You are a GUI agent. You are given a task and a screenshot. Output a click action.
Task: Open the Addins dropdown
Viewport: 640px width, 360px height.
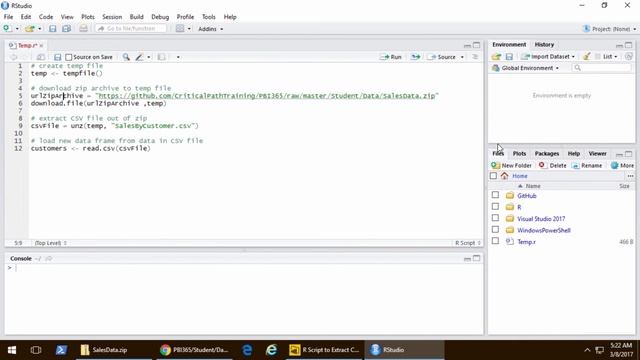211,29
